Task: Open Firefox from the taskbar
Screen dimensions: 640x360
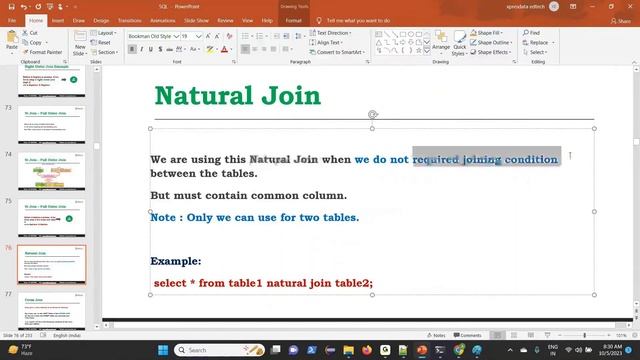Action: click(x=367, y=350)
